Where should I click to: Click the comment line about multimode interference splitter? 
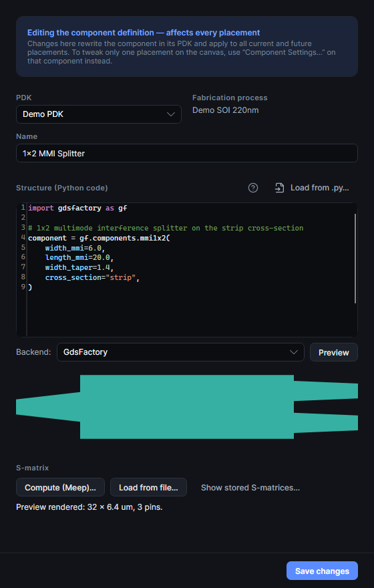pyautogui.click(x=166, y=228)
